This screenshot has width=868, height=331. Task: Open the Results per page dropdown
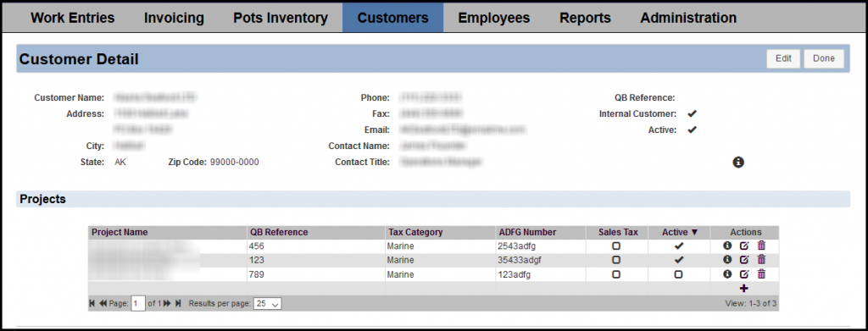point(267,303)
